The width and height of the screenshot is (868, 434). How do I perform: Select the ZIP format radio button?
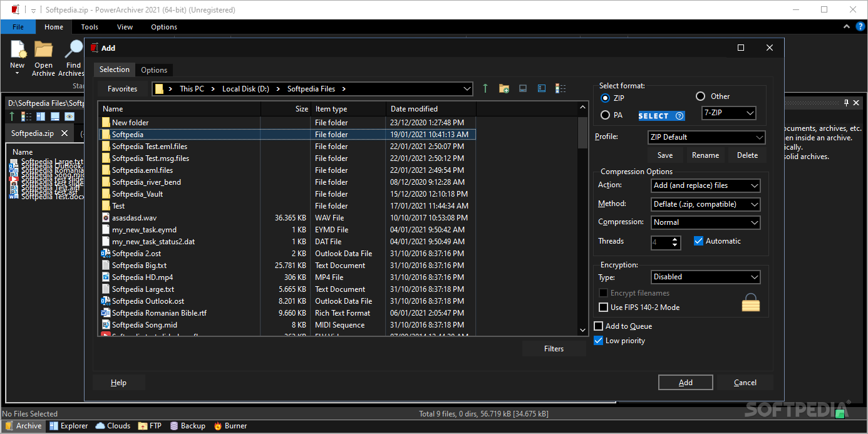pos(605,98)
